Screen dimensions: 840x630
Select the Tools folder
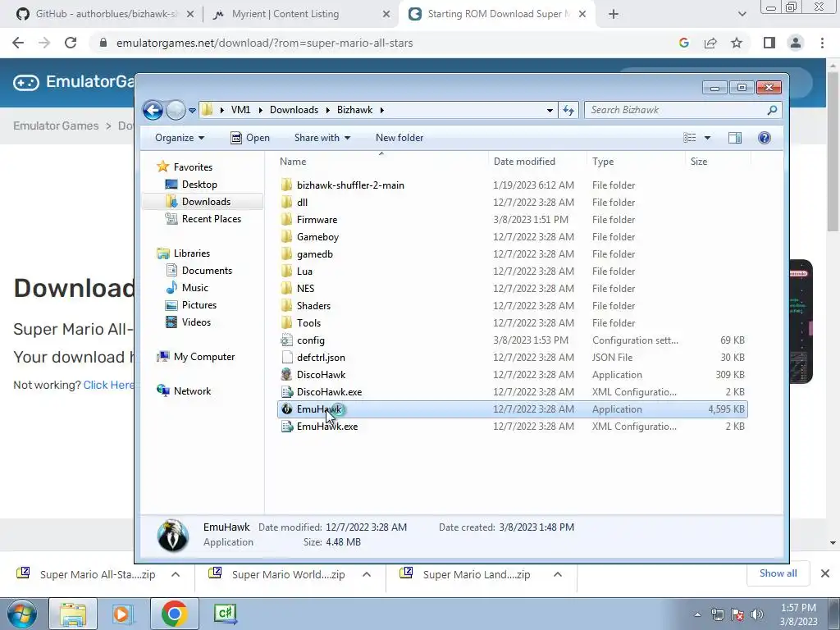(308, 323)
